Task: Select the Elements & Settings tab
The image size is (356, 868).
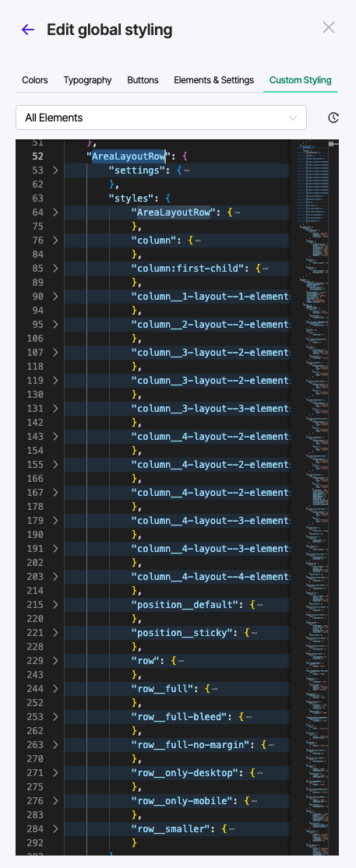Action: [x=213, y=79]
